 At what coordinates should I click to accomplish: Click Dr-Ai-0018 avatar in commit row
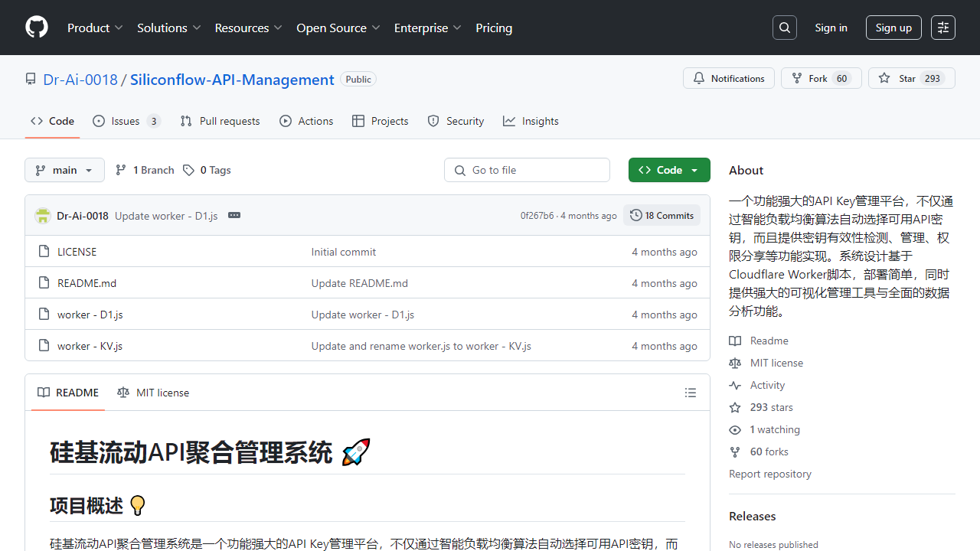click(x=43, y=216)
